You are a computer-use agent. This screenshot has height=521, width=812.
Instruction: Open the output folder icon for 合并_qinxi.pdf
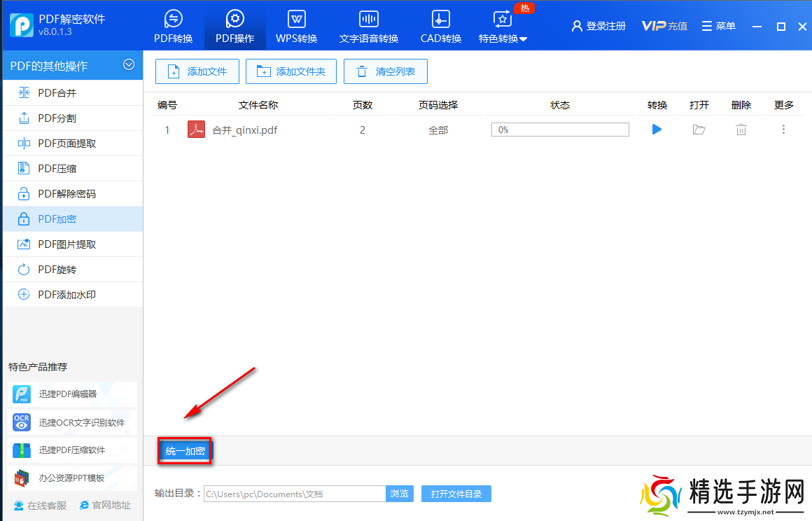pyautogui.click(x=699, y=129)
